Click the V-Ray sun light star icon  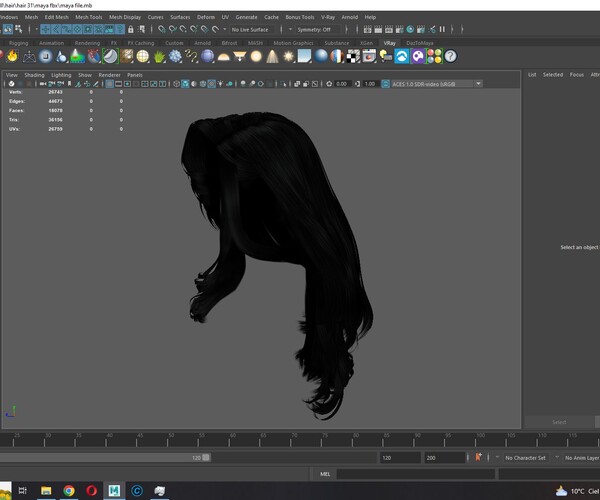[289, 56]
